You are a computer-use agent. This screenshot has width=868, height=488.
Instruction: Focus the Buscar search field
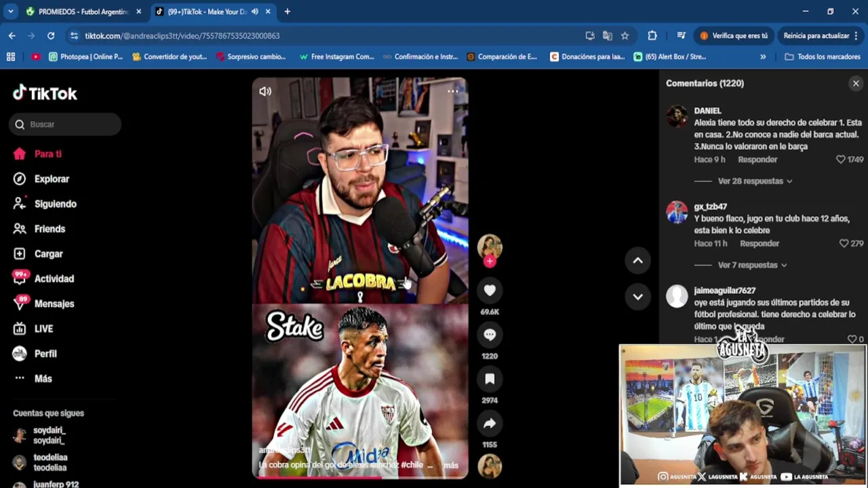(65, 124)
